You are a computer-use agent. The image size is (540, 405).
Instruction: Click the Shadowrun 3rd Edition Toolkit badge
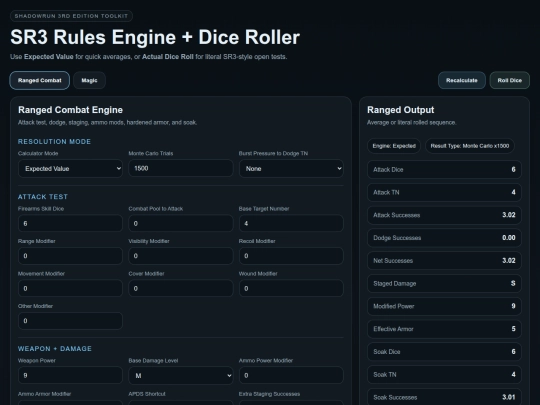71,16
